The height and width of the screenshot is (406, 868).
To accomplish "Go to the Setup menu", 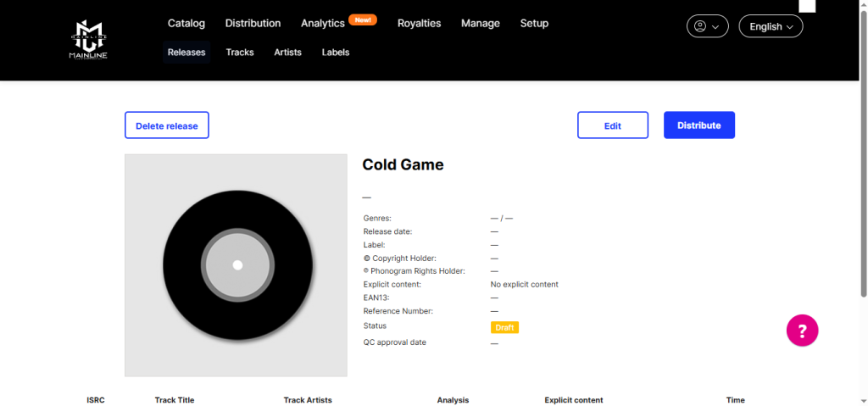I will [534, 23].
